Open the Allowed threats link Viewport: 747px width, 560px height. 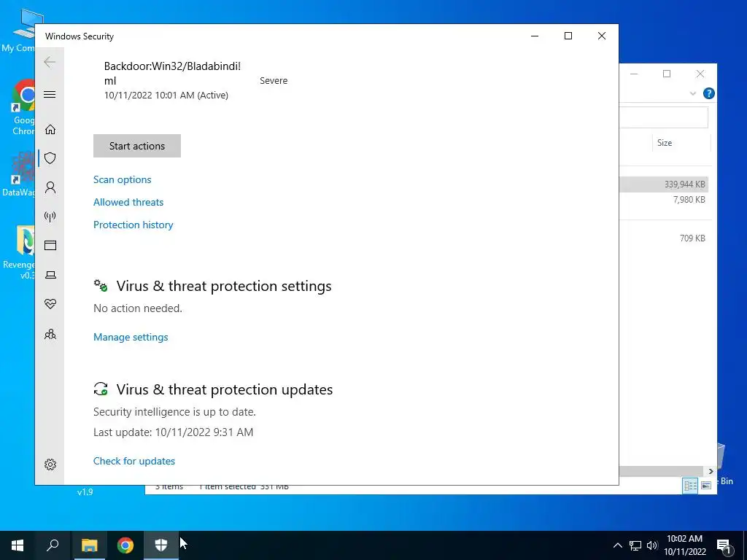128,202
